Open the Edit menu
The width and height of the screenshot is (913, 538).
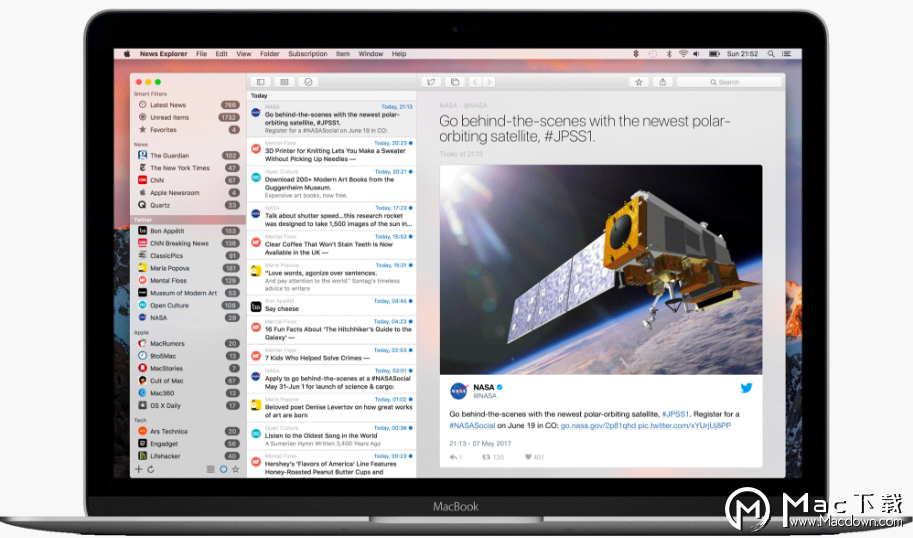pos(221,54)
